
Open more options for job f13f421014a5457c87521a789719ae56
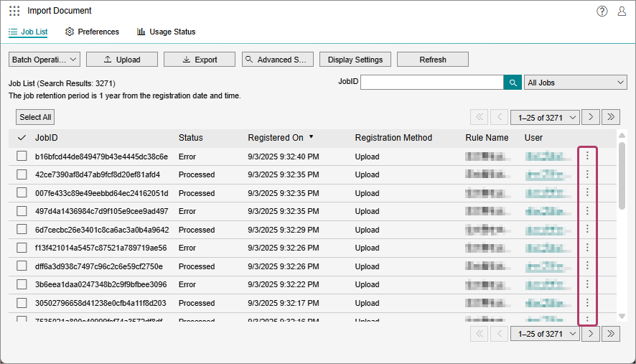(x=587, y=247)
